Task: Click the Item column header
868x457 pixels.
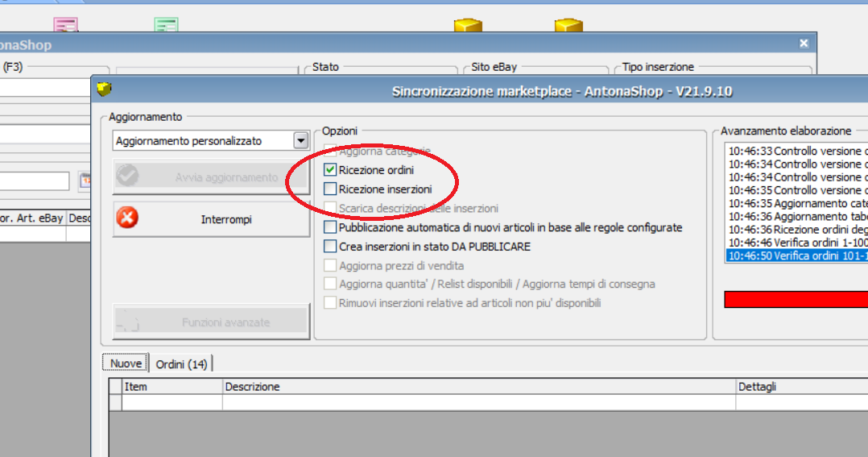Action: click(x=172, y=387)
